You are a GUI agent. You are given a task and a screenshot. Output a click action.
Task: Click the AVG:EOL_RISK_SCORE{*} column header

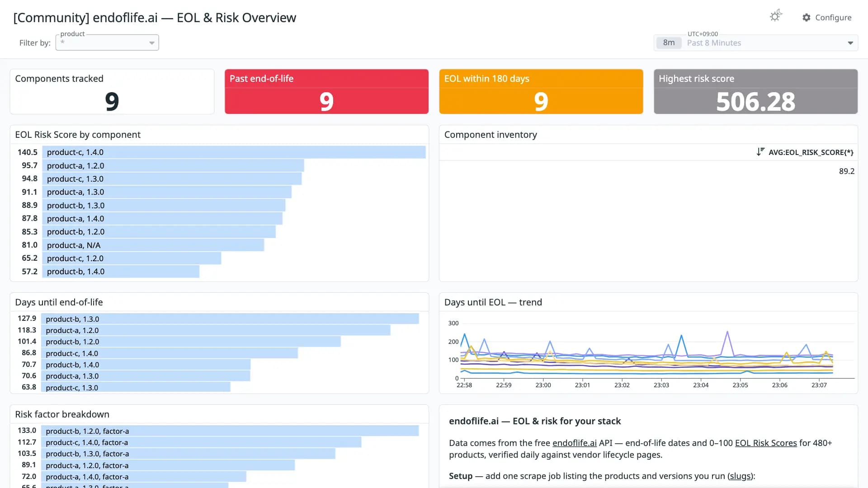(x=811, y=152)
